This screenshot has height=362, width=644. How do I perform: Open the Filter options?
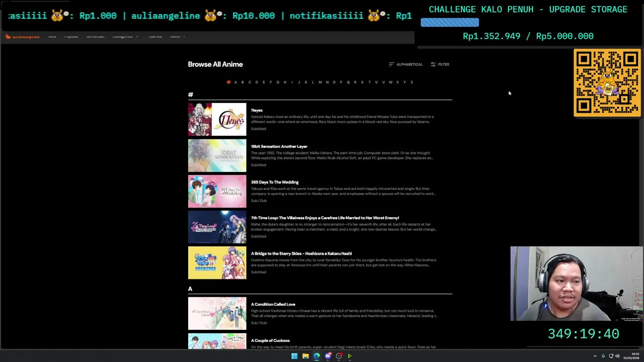[x=440, y=64]
